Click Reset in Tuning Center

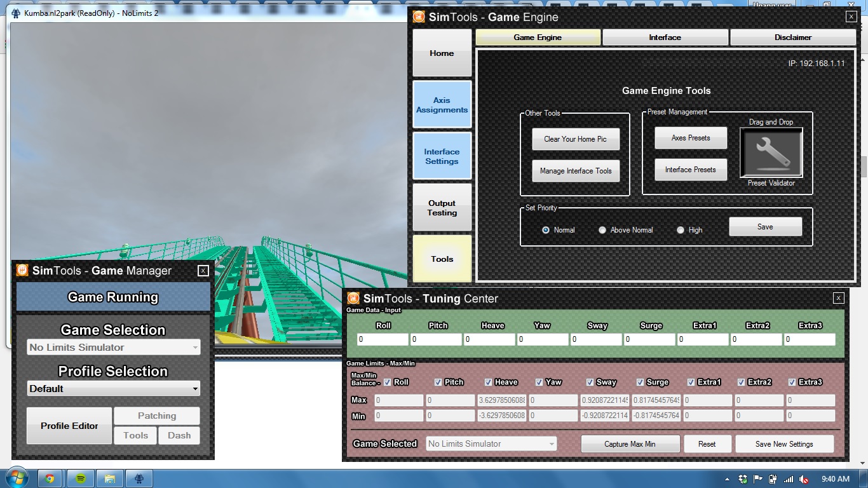[707, 444]
